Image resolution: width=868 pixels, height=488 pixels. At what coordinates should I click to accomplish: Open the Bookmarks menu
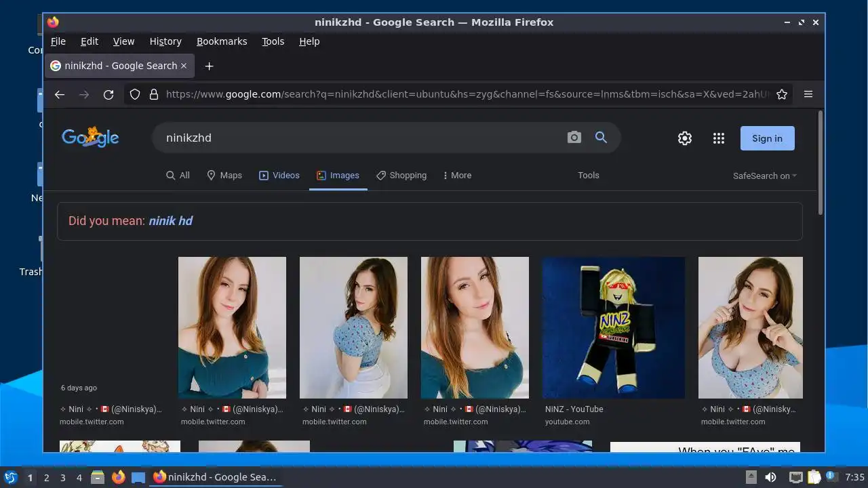pos(222,41)
